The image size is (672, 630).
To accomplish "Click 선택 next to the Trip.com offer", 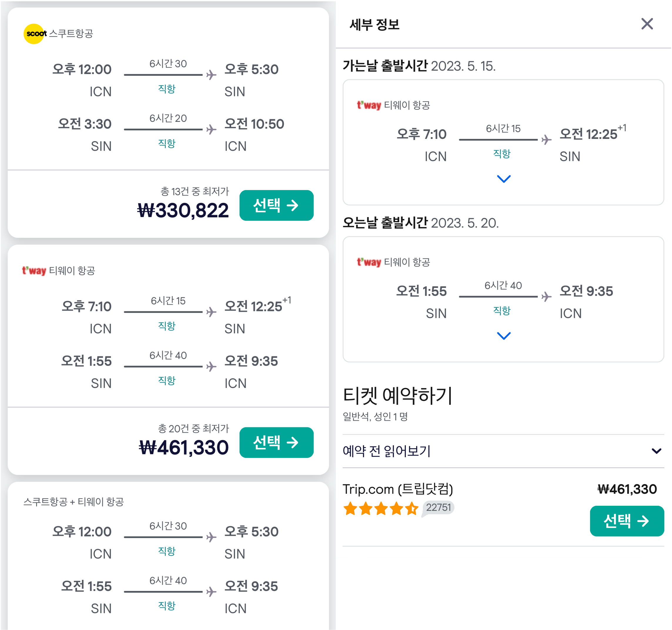I will (627, 521).
